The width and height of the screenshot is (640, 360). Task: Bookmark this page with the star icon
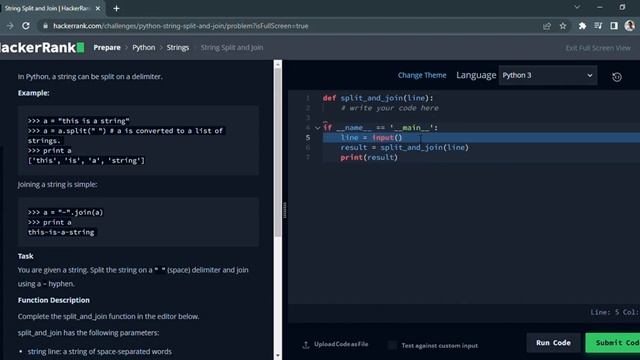click(x=563, y=26)
